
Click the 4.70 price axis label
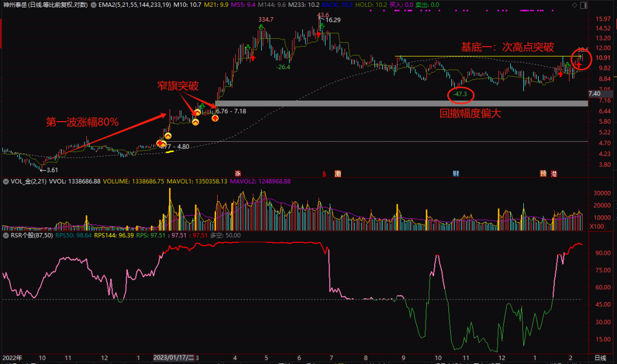pos(605,143)
